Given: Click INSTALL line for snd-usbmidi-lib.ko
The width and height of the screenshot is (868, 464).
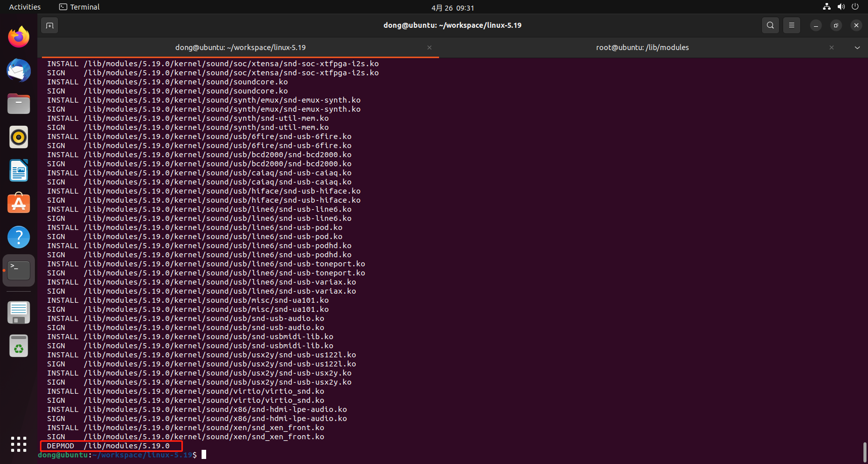Looking at the screenshot, I should point(190,337).
